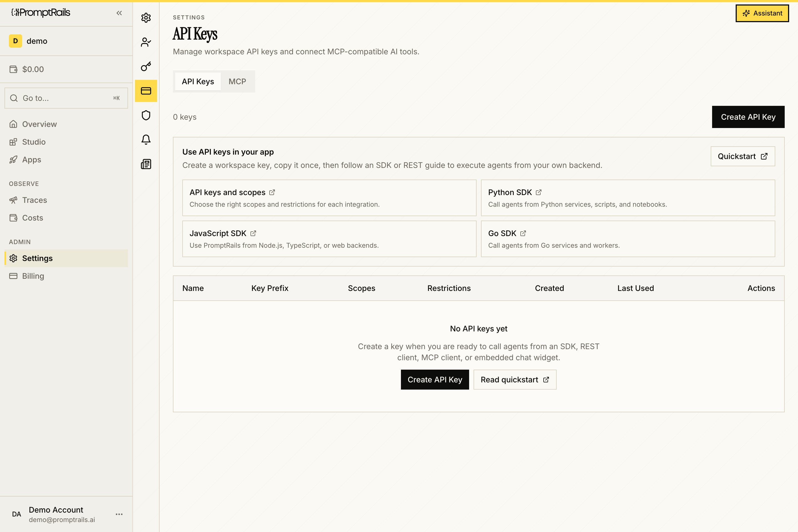Open the Read quickstart link button

click(515, 380)
